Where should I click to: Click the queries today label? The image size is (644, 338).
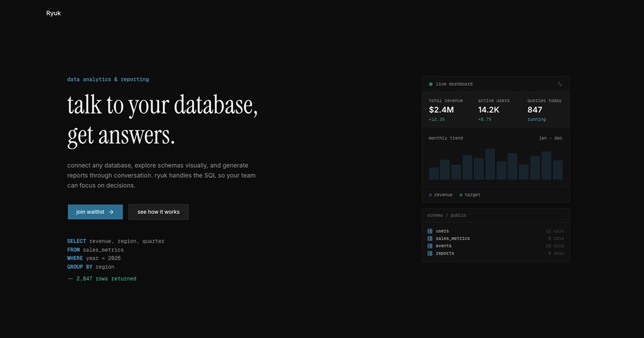tap(544, 100)
